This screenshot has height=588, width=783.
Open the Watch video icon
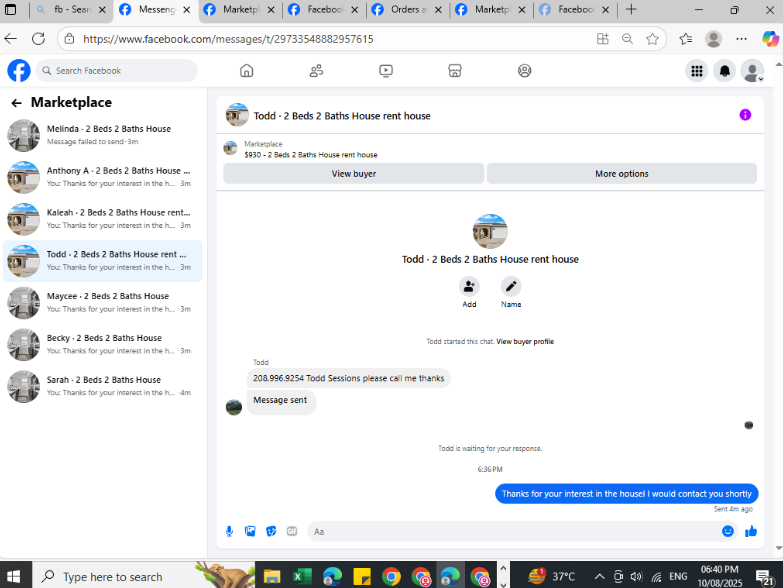386,71
